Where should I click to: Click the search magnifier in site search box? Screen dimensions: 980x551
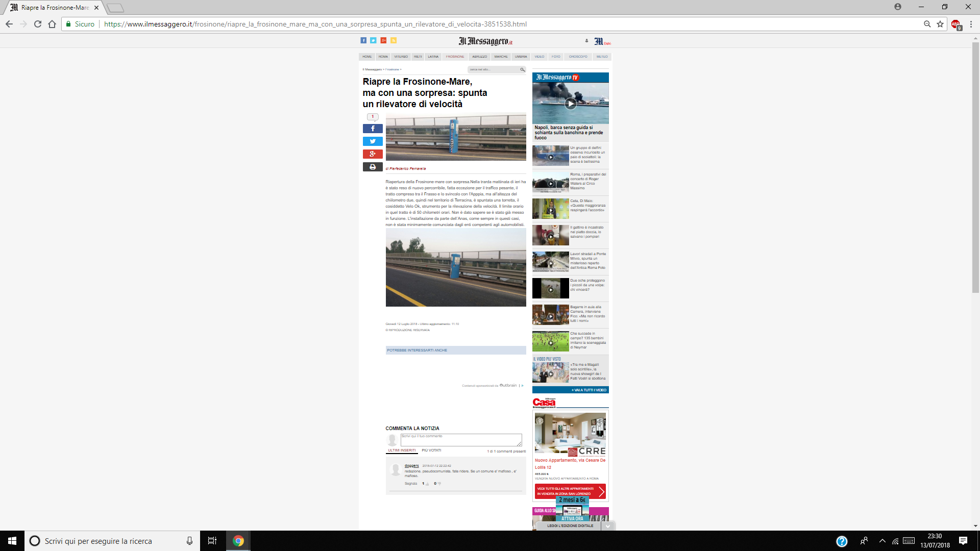click(522, 69)
